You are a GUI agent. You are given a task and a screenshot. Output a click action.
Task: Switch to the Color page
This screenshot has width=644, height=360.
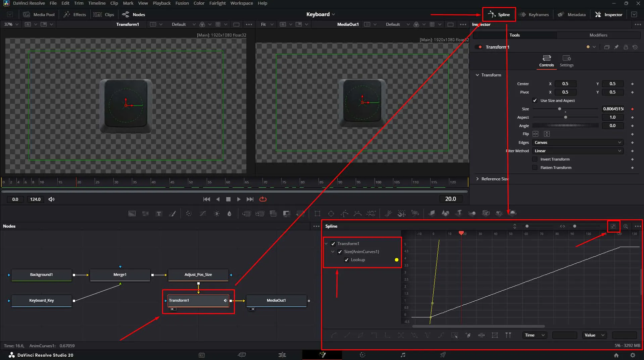[362, 355]
